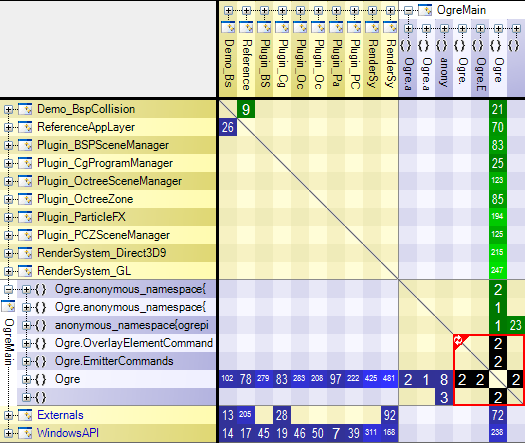Expand the Plugin_PCZSceneManager row

(x=8, y=235)
